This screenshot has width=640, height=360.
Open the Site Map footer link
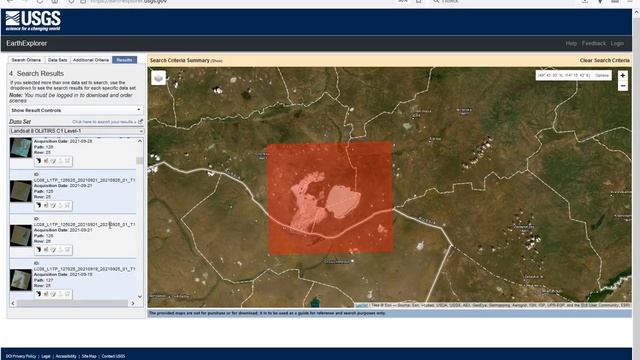(x=89, y=356)
